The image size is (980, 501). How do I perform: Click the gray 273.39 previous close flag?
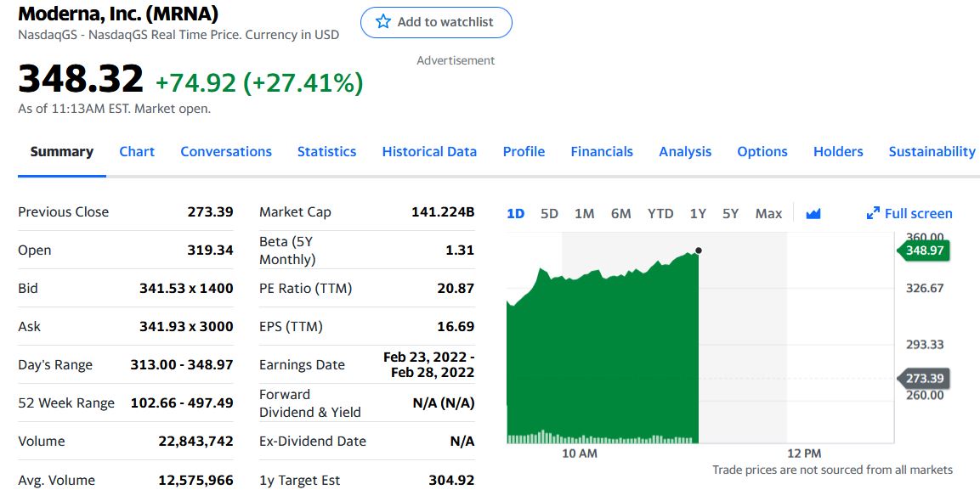tap(924, 378)
